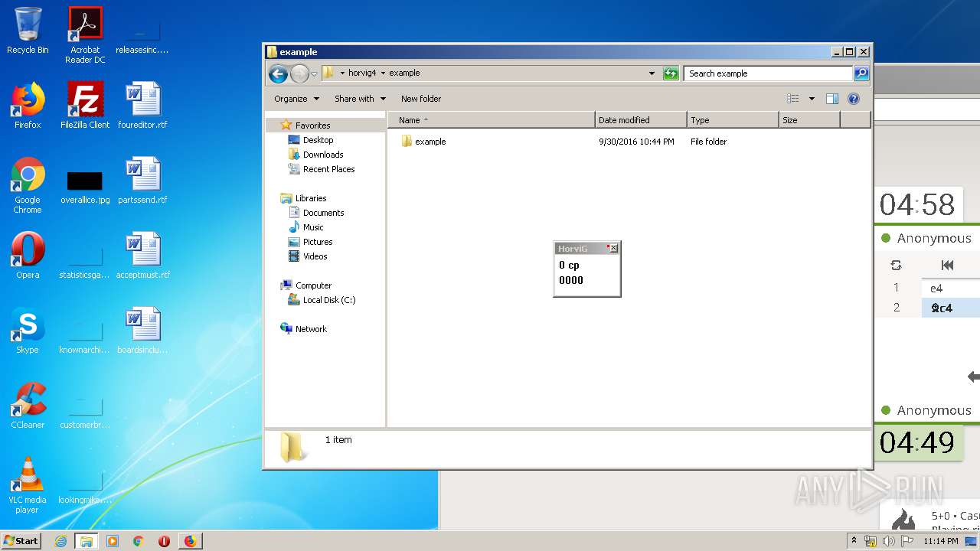Flip board icon in chess panel
980x551 pixels.
896,265
